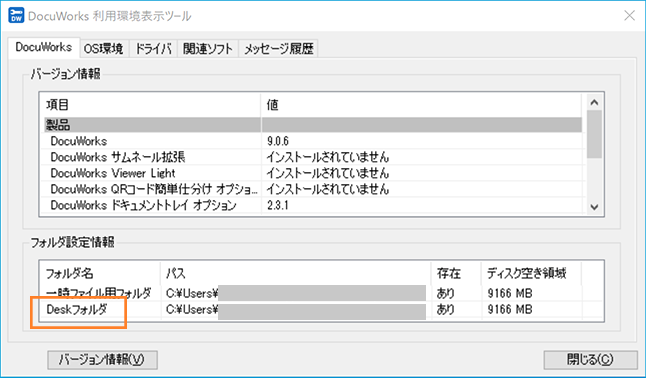Viewport: 646px width, 378px height.
Task: Click the 存在 column header
Action: pyautogui.click(x=456, y=273)
